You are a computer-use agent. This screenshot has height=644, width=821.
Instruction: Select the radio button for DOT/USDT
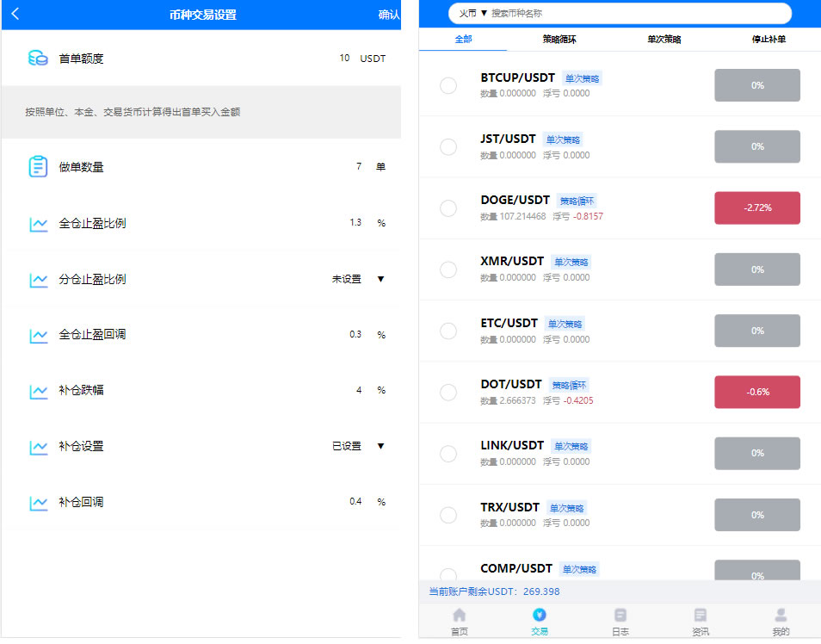[x=448, y=392]
